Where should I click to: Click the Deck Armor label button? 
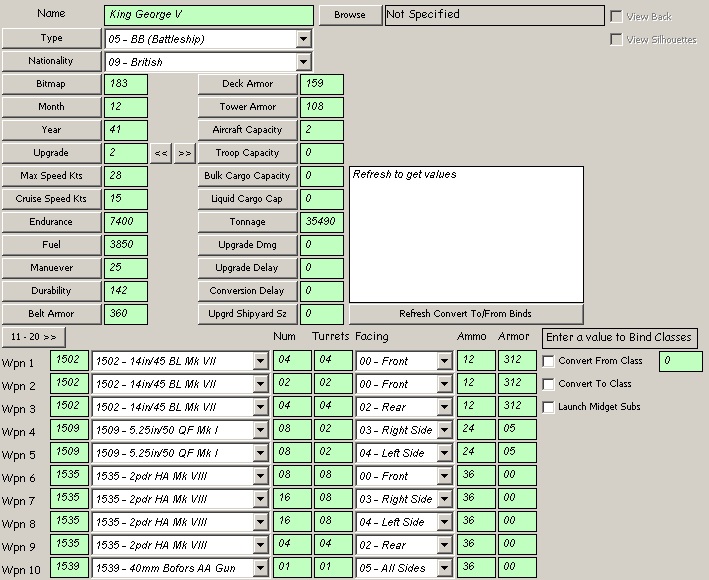point(248,84)
